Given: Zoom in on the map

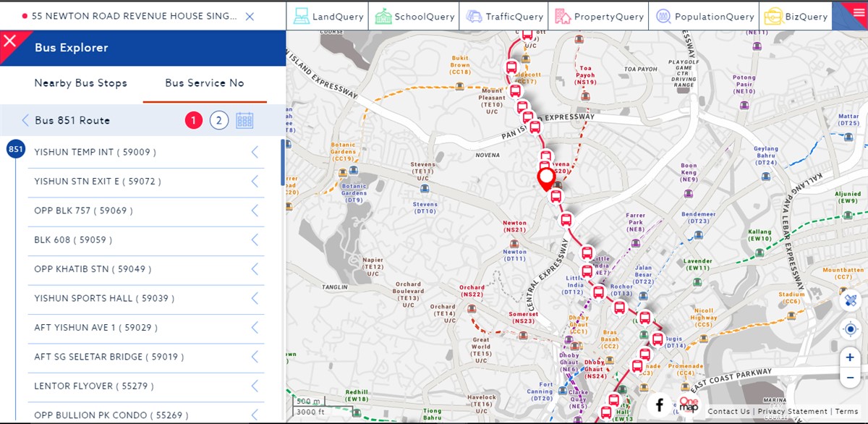Looking at the screenshot, I should click(850, 357).
